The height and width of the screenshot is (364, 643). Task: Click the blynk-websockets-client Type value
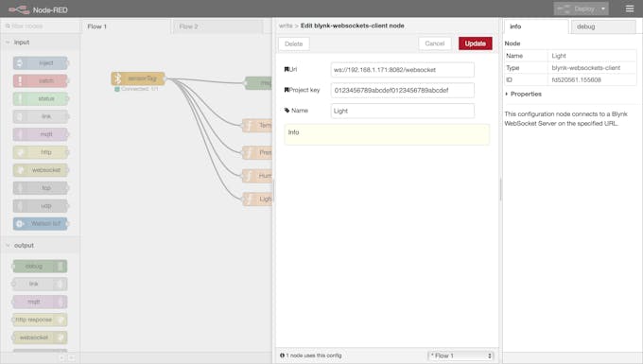(585, 68)
